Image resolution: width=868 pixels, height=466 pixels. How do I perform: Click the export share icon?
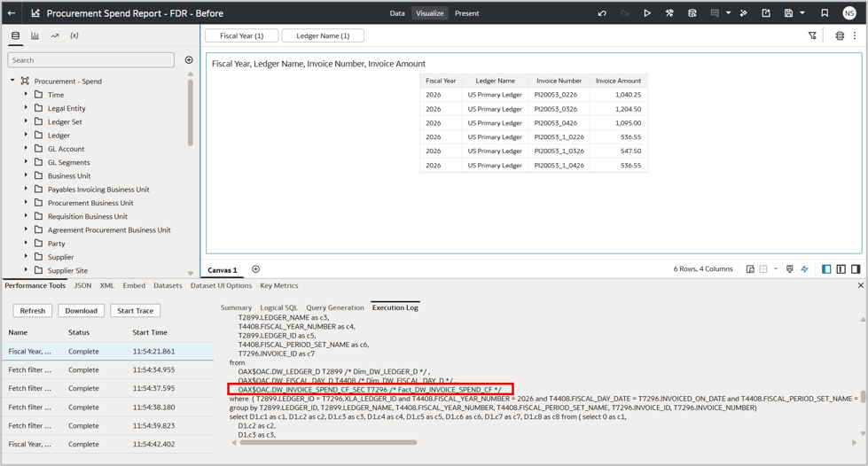coord(766,13)
